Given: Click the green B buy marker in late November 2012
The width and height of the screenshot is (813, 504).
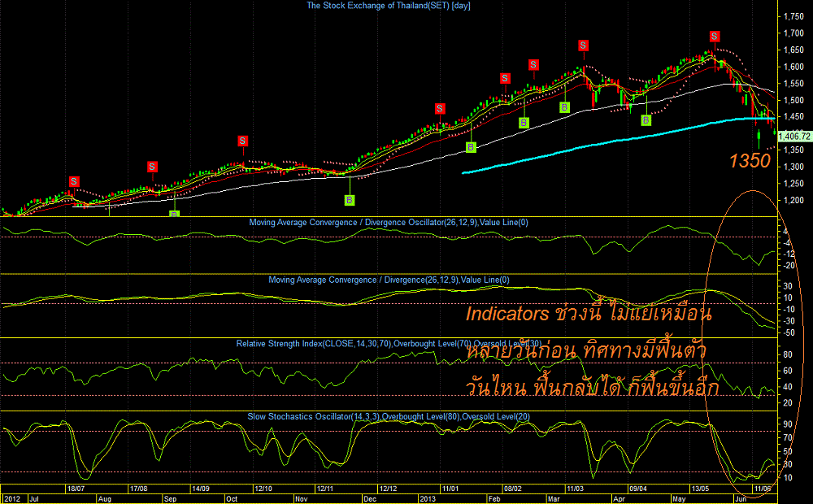Looking at the screenshot, I should pos(350,200).
